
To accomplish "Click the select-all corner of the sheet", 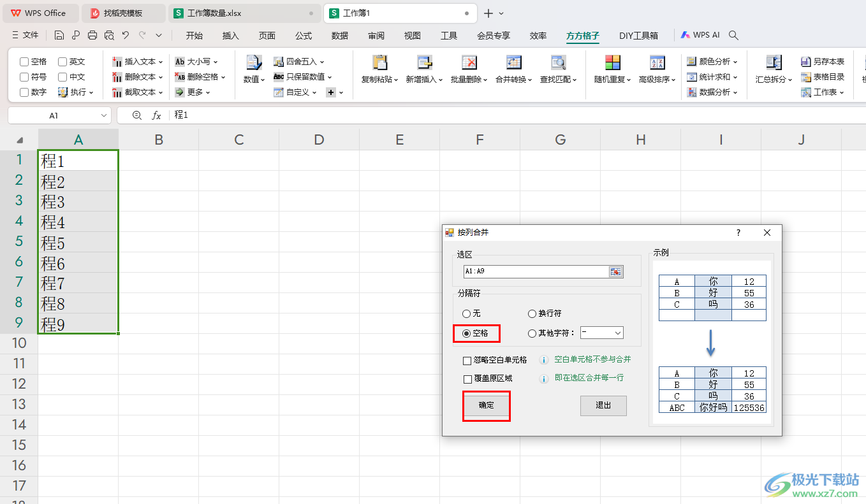I will point(19,140).
